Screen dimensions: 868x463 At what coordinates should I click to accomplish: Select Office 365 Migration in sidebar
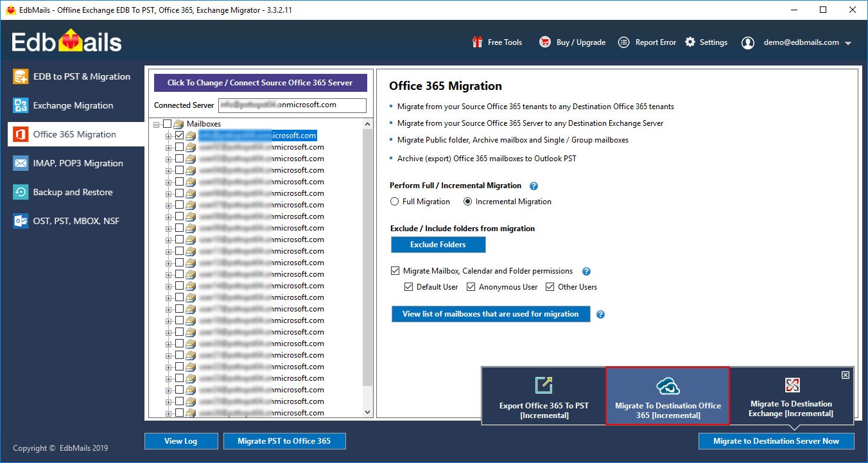pos(76,134)
